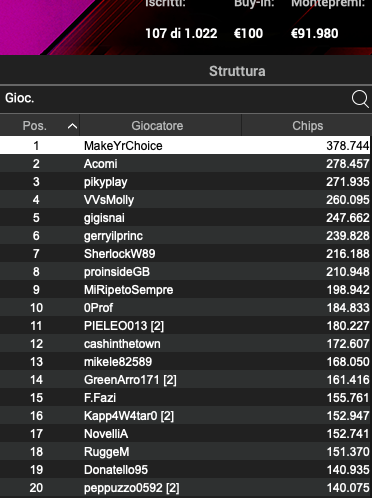Click the chip count 198.942
This screenshot has height=498, width=372.
point(348,289)
